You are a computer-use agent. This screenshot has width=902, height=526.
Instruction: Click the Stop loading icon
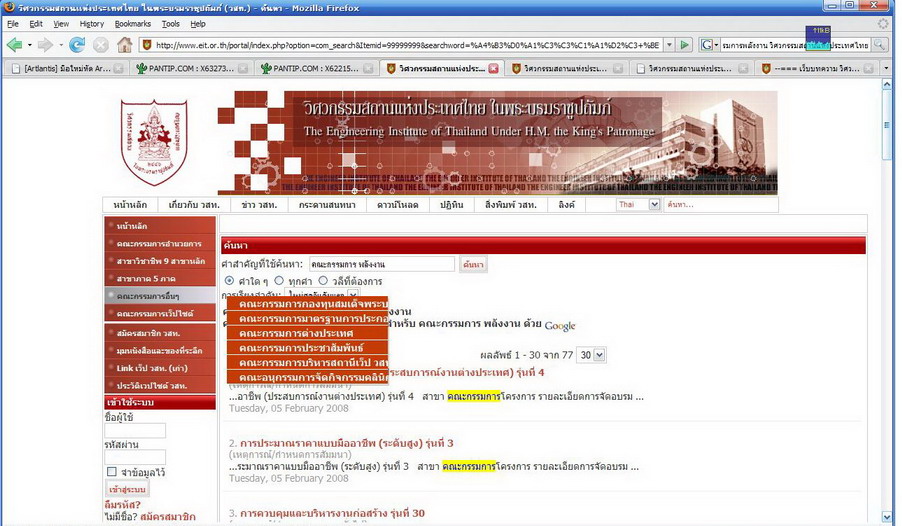point(101,45)
